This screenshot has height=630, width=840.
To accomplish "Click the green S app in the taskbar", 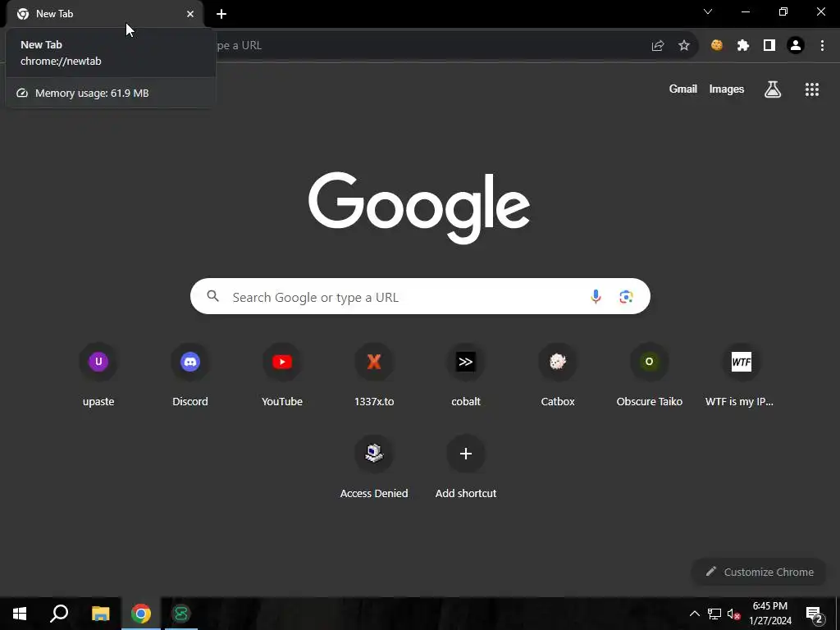I will click(181, 614).
